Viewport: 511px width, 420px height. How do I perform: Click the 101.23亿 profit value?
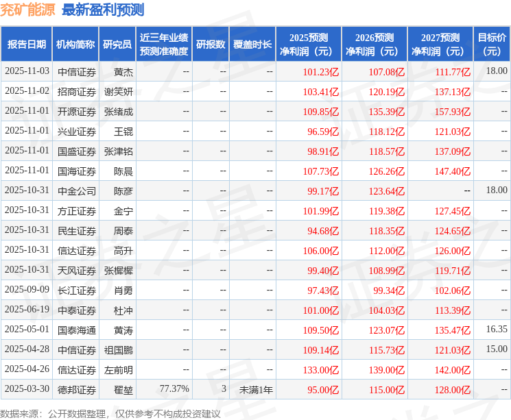321,72
